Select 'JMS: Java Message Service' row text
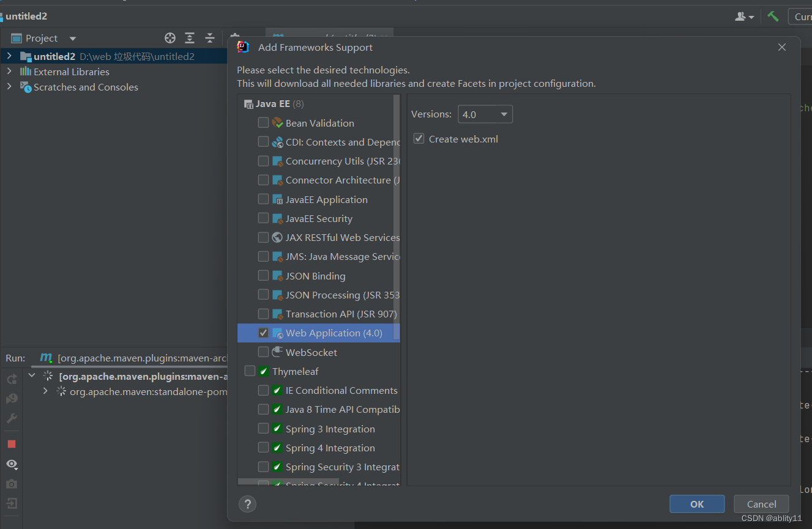 tap(343, 256)
